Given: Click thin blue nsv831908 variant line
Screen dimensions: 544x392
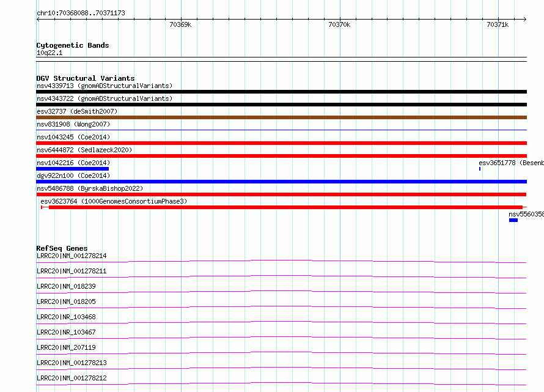Looking at the screenshot, I should [281, 130].
